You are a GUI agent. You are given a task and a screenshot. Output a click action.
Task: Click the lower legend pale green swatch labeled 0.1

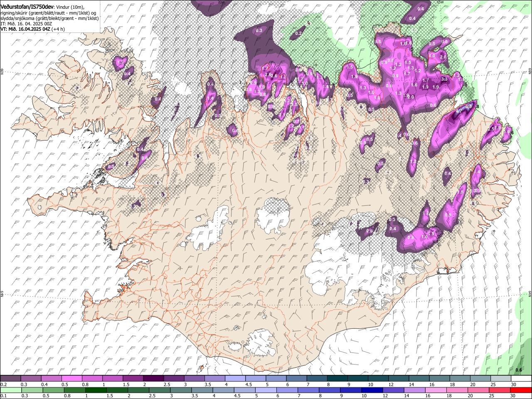(11, 390)
